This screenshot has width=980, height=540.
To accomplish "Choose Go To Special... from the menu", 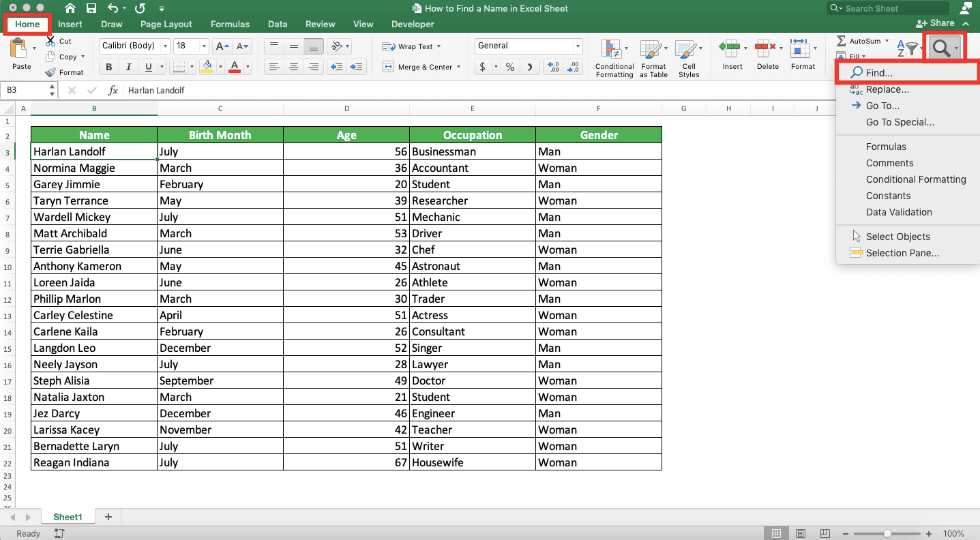I will 900,122.
